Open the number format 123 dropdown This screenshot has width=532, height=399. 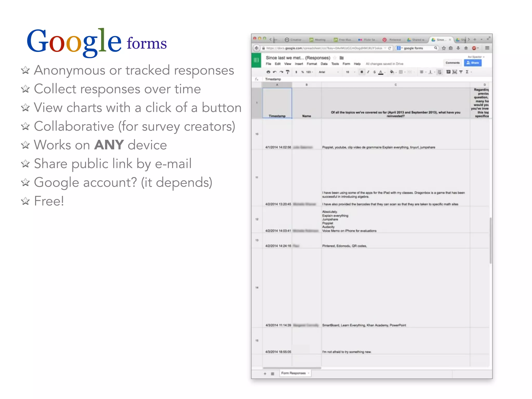pos(309,72)
